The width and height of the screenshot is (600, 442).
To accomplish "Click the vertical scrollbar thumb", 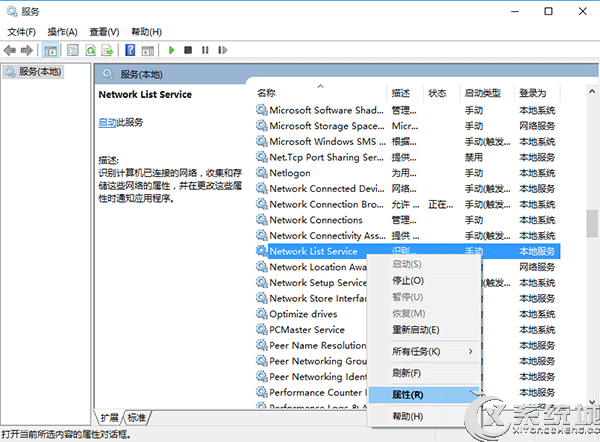I will click(x=592, y=223).
